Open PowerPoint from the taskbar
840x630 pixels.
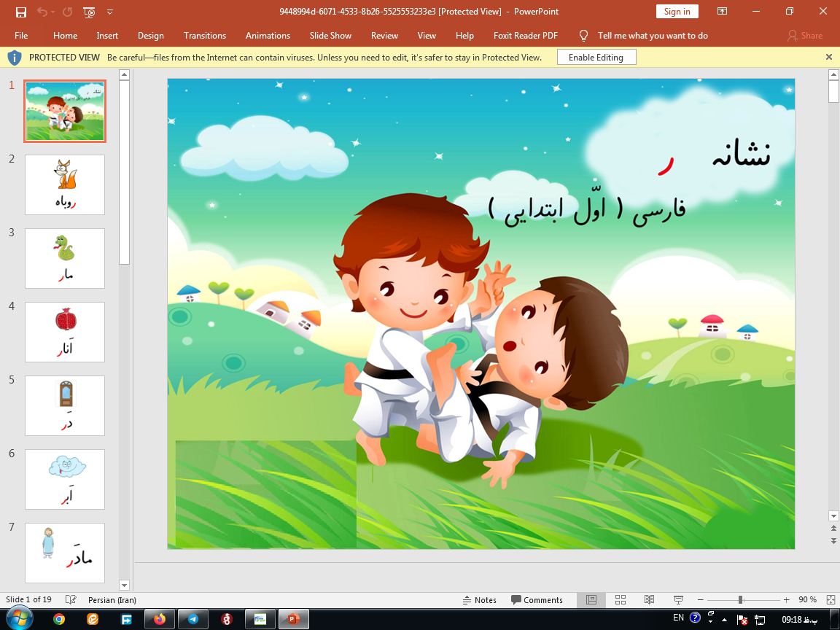293,619
